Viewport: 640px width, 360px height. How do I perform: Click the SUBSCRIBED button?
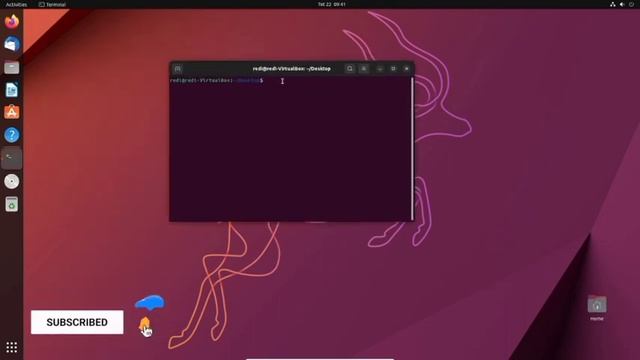coord(77,322)
